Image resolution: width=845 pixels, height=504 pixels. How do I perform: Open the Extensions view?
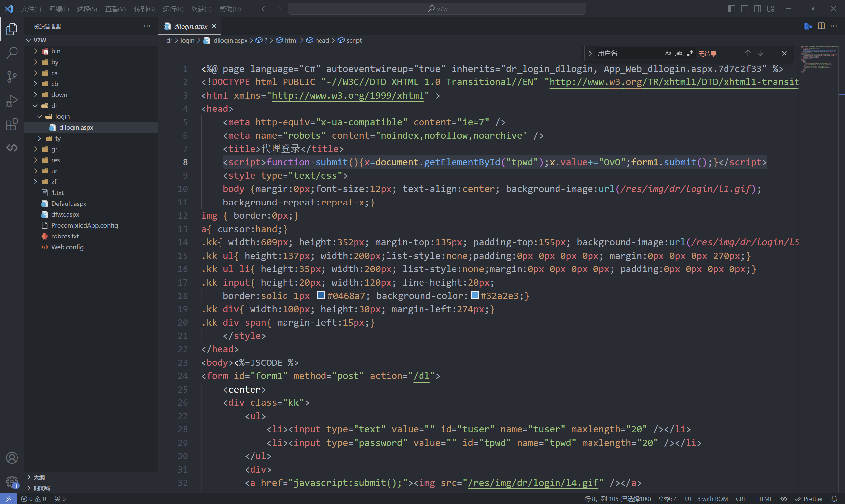coord(12,124)
